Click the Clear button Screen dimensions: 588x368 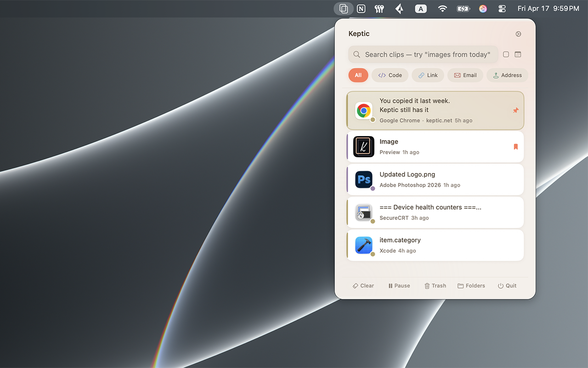pyautogui.click(x=363, y=286)
